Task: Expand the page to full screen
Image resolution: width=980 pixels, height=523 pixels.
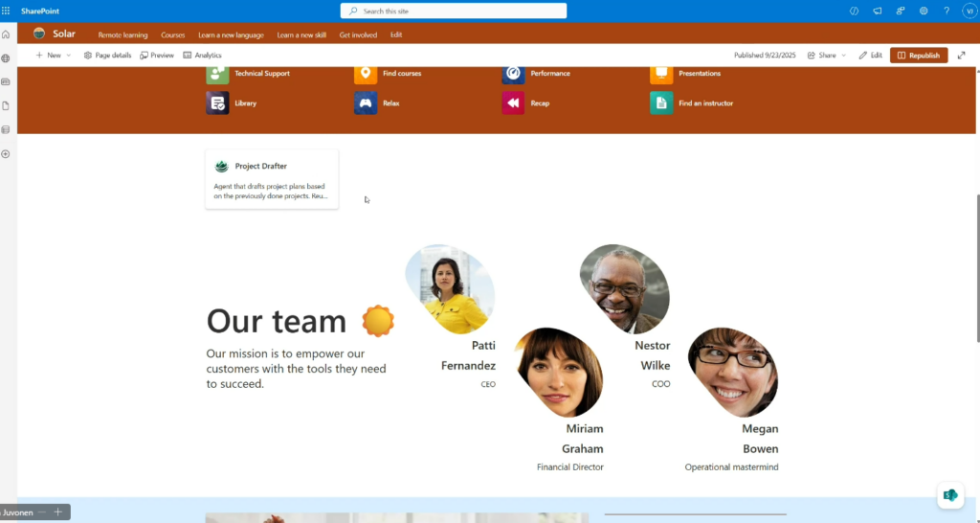Action: click(961, 56)
